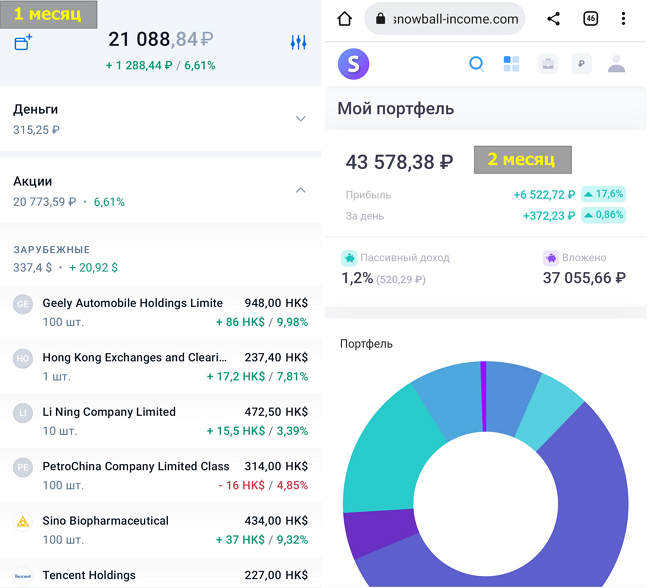Open the user profile icon
The width and height of the screenshot is (650, 588).
pos(616,64)
